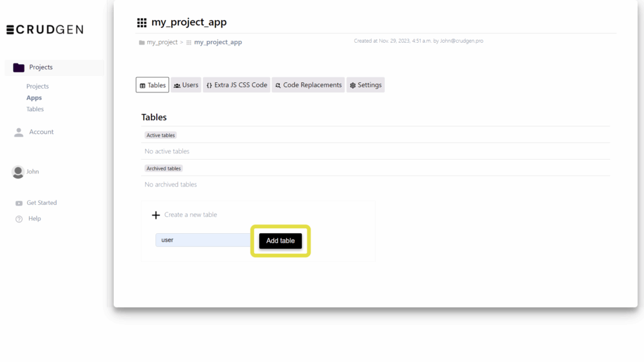644x362 pixels.
Task: Open John's profile avatar icon
Action: pyautogui.click(x=17, y=171)
